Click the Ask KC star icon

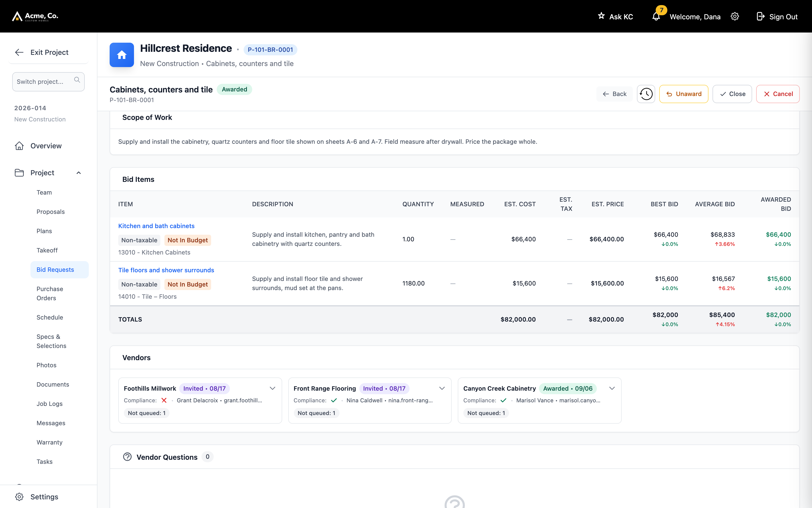tap(601, 16)
